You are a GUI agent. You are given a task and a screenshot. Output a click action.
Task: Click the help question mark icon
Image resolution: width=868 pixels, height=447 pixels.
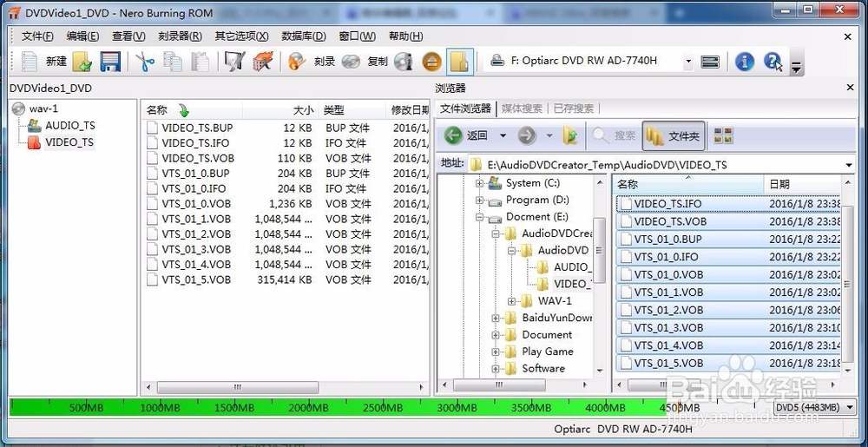773,62
